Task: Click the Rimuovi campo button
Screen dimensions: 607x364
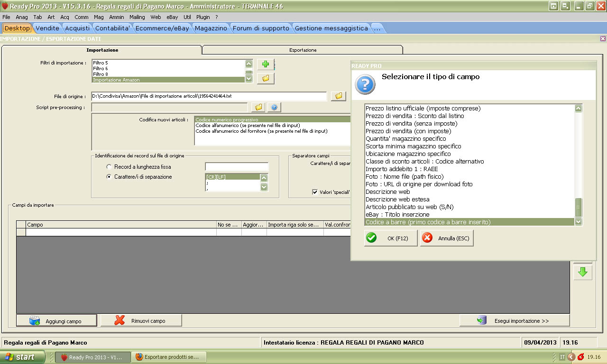Action: pos(141,321)
